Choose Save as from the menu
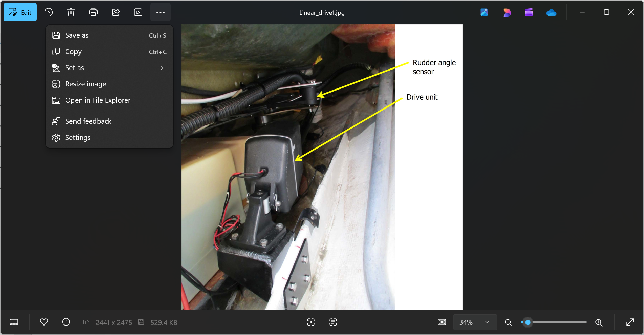 [109, 35]
